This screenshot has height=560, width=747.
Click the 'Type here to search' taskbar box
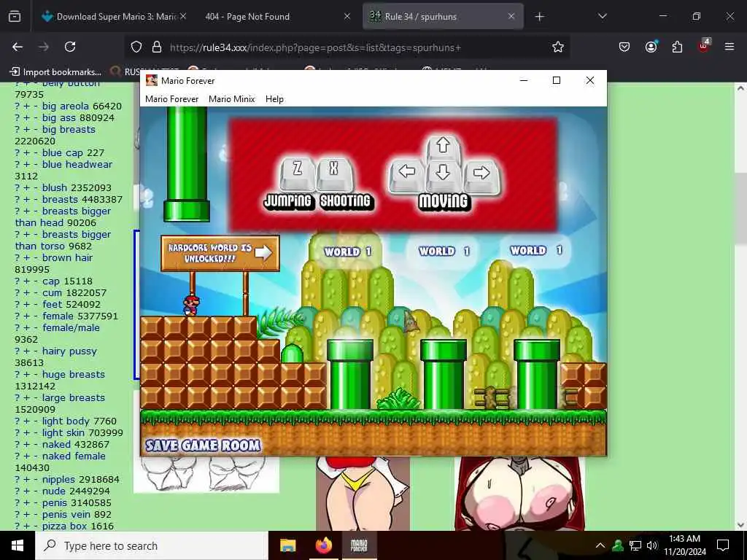pyautogui.click(x=152, y=545)
